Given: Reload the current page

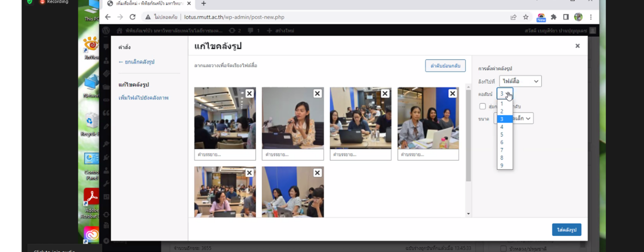Looking at the screenshot, I should point(132,17).
